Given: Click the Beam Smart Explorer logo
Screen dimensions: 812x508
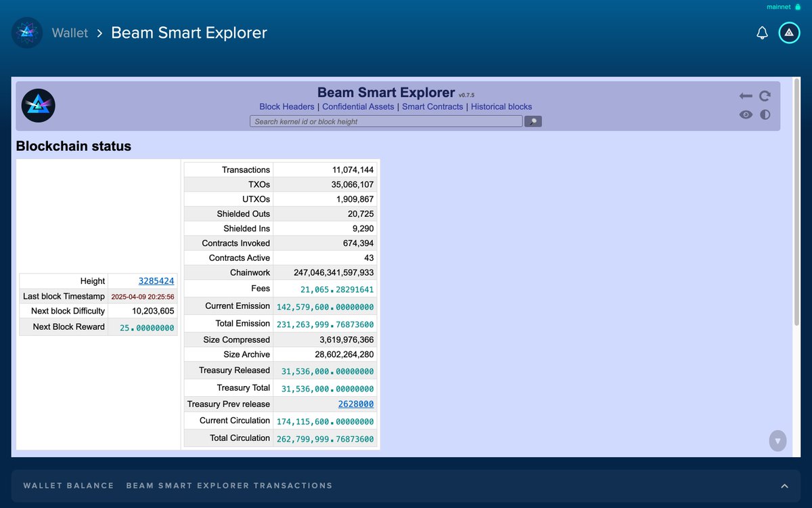Looking at the screenshot, I should [39, 106].
